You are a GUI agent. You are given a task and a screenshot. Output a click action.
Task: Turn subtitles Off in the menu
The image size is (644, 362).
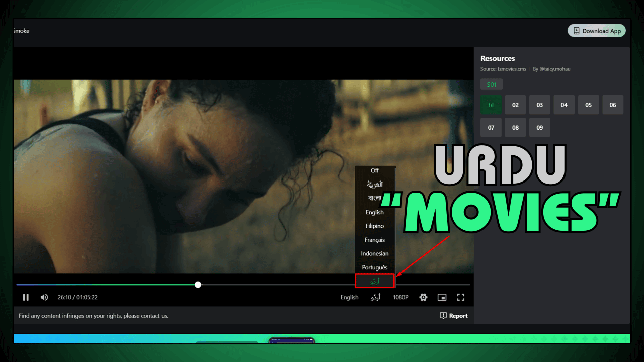coord(375,171)
